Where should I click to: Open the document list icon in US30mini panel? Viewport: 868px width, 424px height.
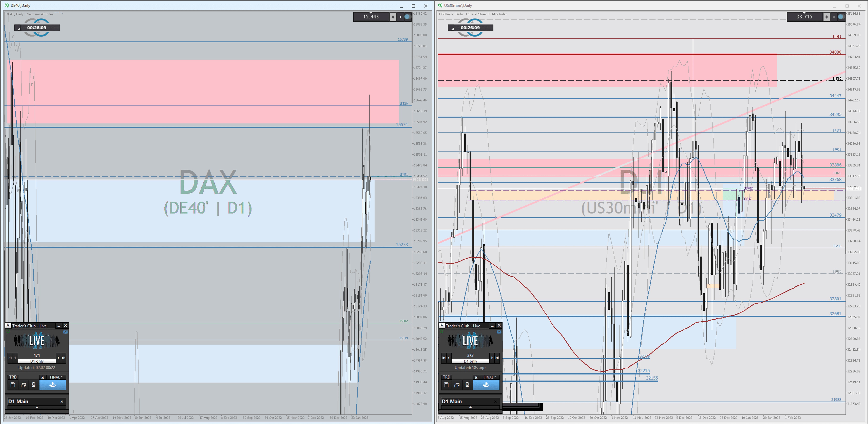coord(446,385)
